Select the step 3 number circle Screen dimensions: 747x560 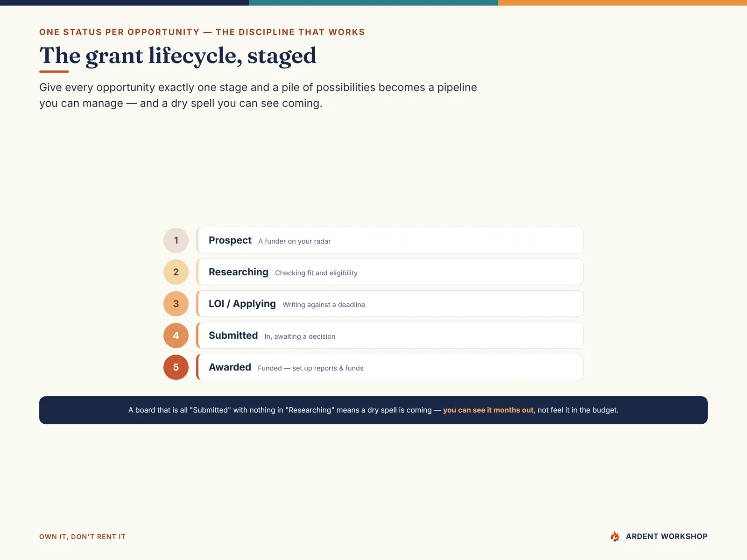(x=176, y=304)
